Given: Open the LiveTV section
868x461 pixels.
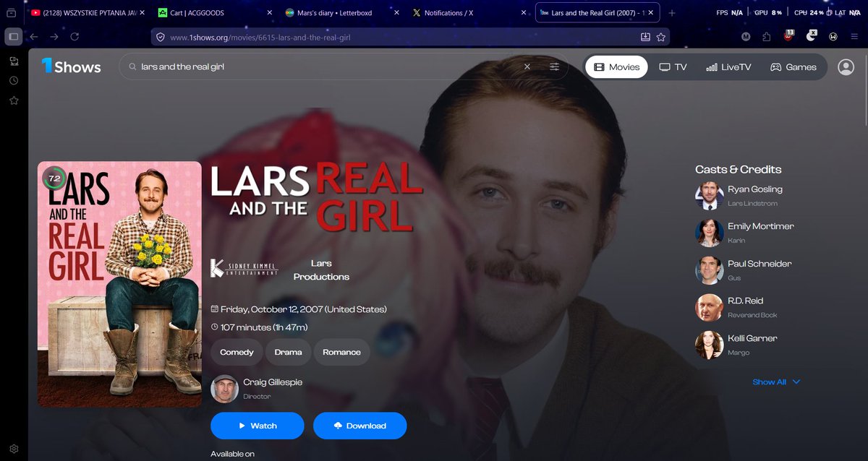Looking at the screenshot, I should pos(728,66).
